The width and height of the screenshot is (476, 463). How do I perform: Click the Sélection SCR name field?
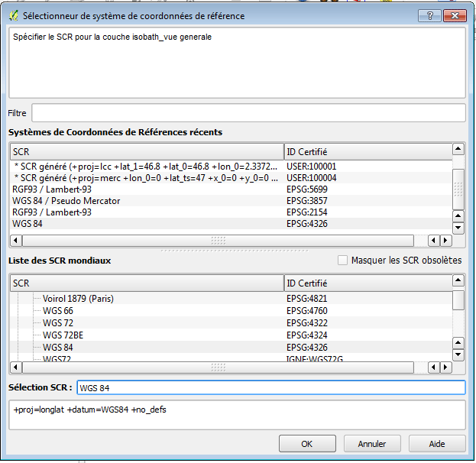[270, 388]
